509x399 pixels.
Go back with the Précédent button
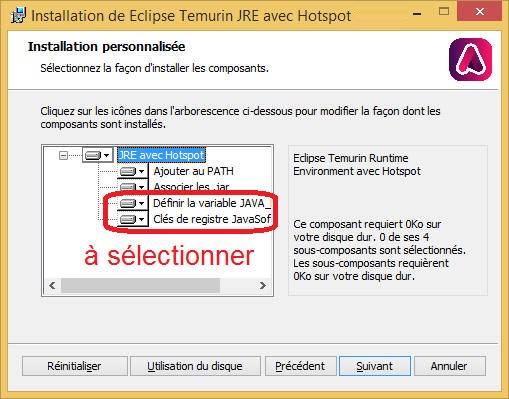[300, 366]
